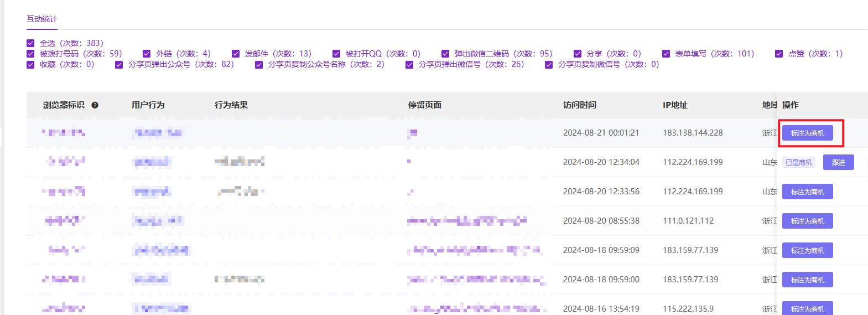This screenshot has height=315, width=868.
Task: Open the 互动统计 tab
Action: click(x=42, y=19)
